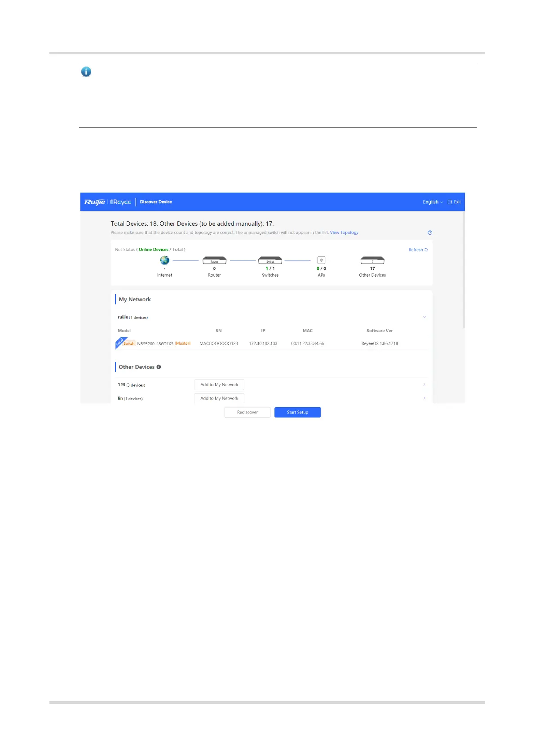
Task: Click the Rediscover button
Action: pyautogui.click(x=248, y=412)
